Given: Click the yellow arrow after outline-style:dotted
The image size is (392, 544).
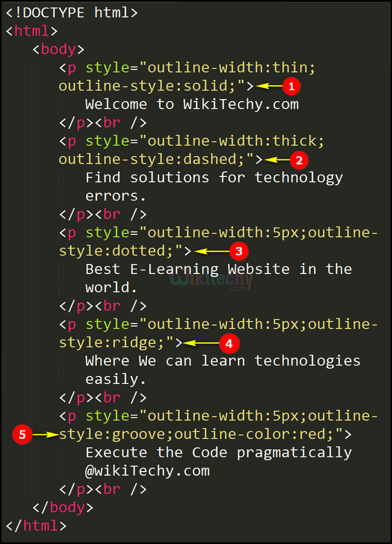Looking at the screenshot, I should pos(211,251).
